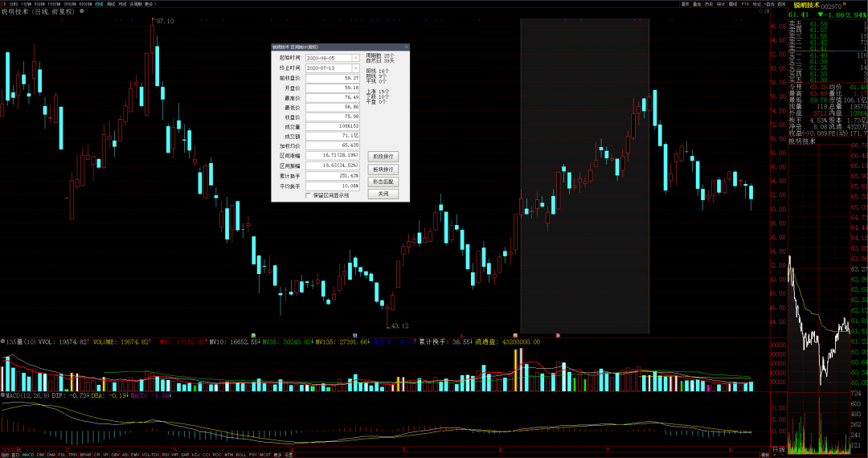Click the 标记 mark toolbar button
The image size is (868, 458).
pyautogui.click(x=757, y=4)
